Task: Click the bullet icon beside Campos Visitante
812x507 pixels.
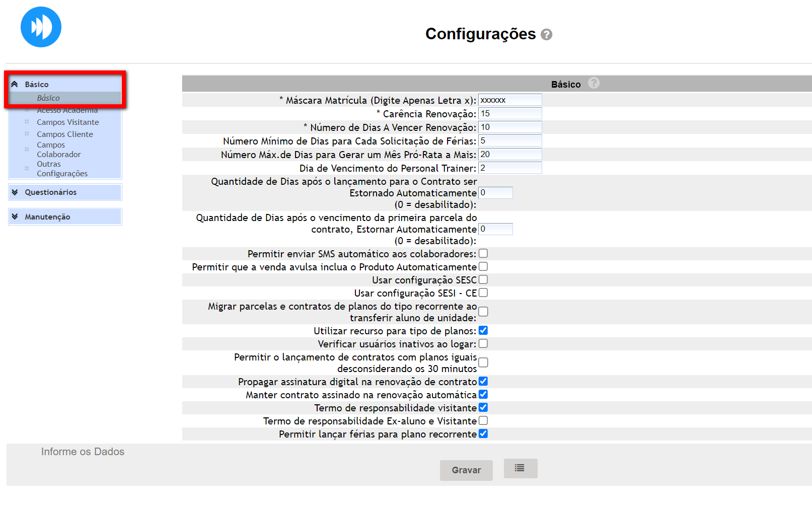Action: click(x=27, y=122)
